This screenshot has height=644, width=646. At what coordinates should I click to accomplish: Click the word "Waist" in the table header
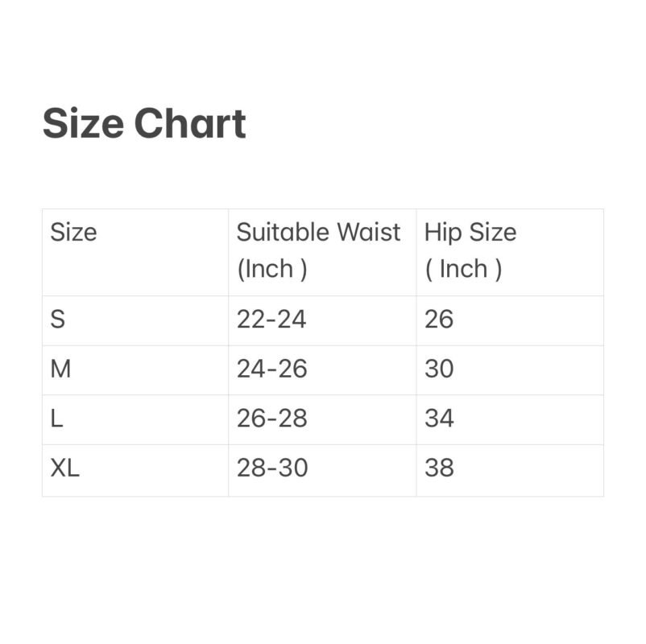tap(368, 233)
